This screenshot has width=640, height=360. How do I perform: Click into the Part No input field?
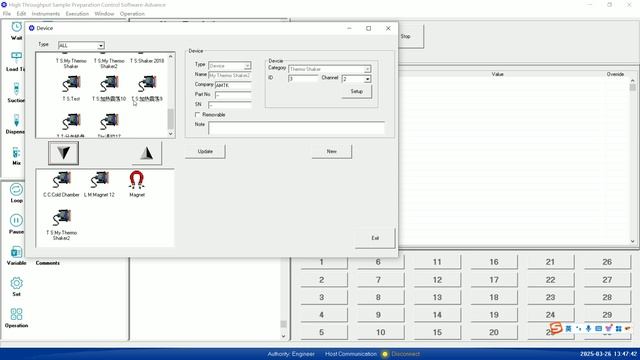[x=233, y=95]
